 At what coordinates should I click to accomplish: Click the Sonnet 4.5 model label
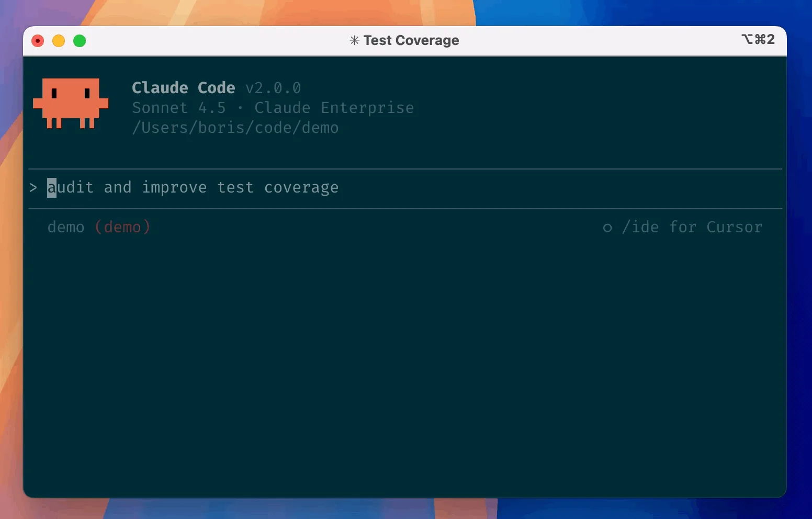(x=179, y=108)
